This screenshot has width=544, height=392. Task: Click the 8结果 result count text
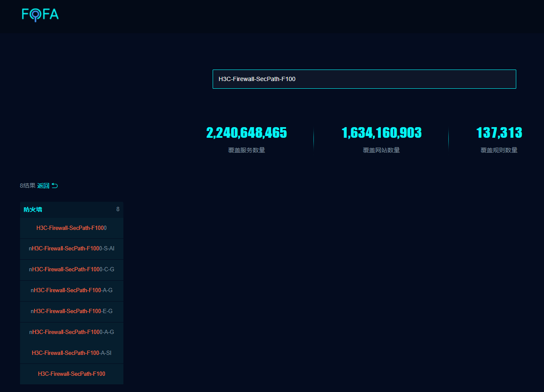pos(27,186)
